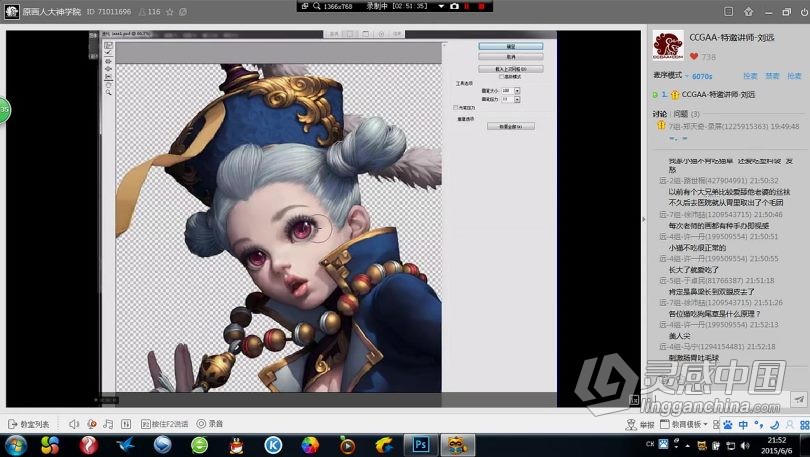Click the favorite star icon beside member count
The width and height of the screenshot is (810, 457).
[169, 11]
